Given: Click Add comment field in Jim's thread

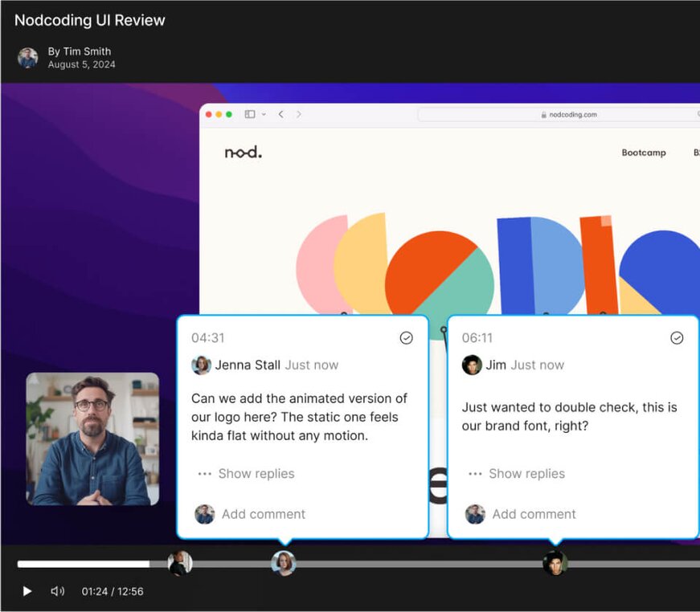Looking at the screenshot, I should click(534, 514).
